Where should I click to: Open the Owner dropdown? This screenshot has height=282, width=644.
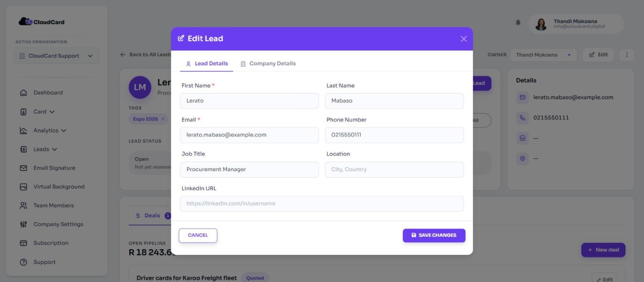[543, 55]
